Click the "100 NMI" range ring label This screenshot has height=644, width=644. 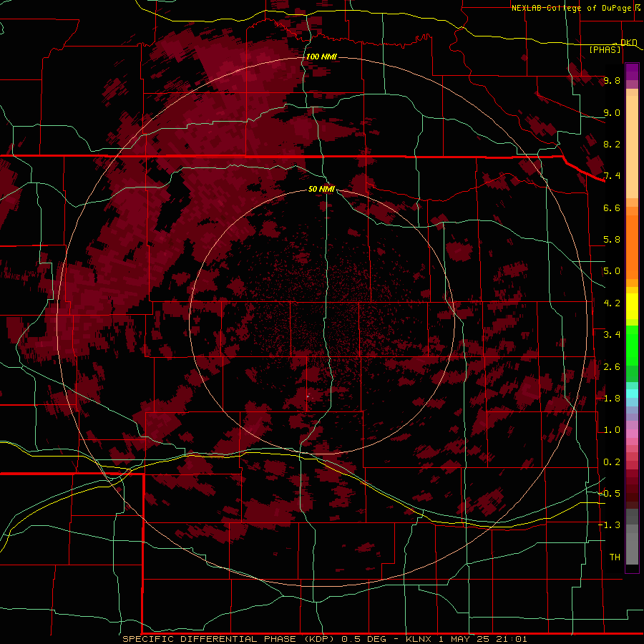click(x=321, y=57)
